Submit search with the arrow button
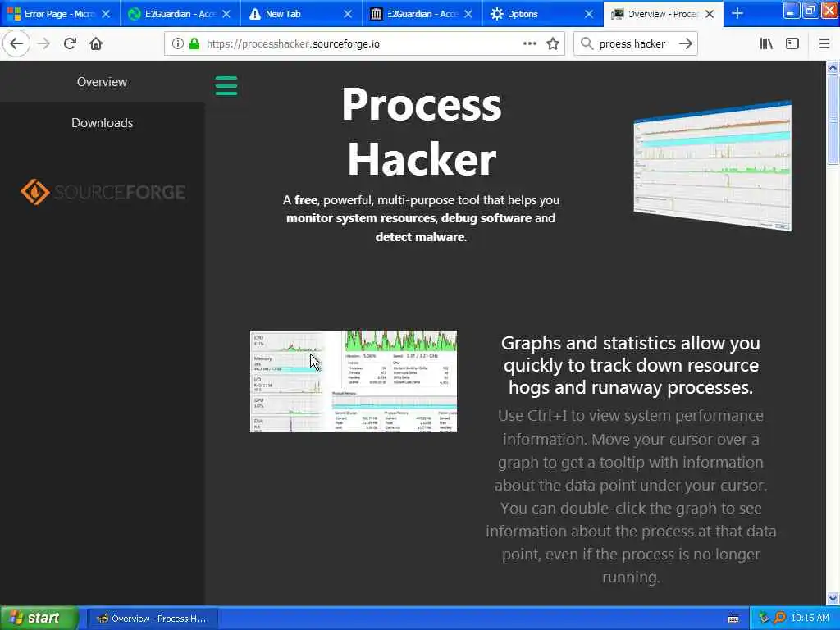Viewport: 840px width, 630px height. coord(685,43)
